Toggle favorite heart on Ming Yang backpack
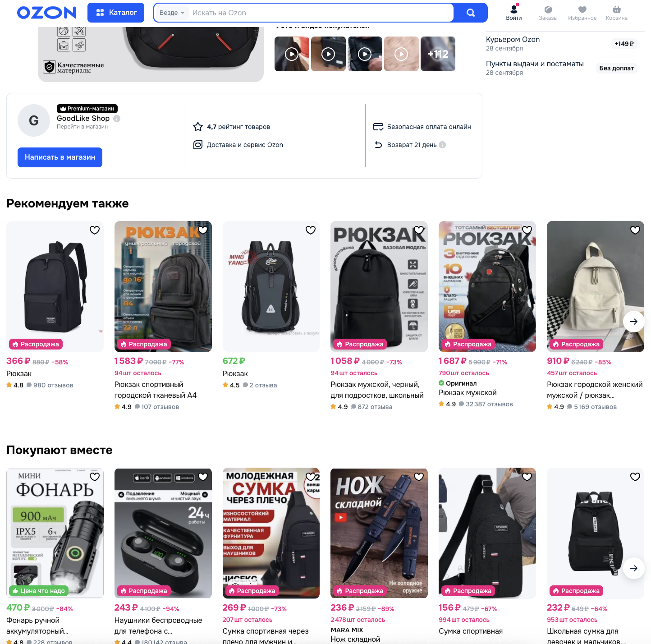 coord(311,230)
